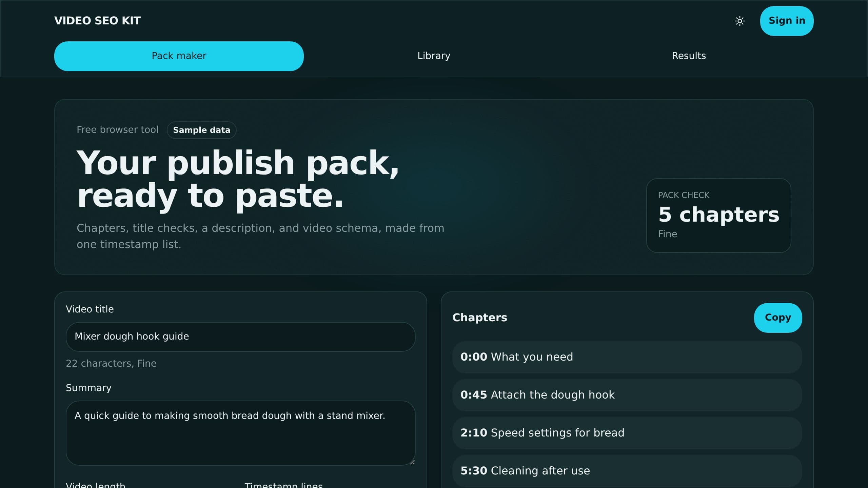Select the '5:30 Cleaning after use' chapter
Screen dimensions: 868x488
627,471
